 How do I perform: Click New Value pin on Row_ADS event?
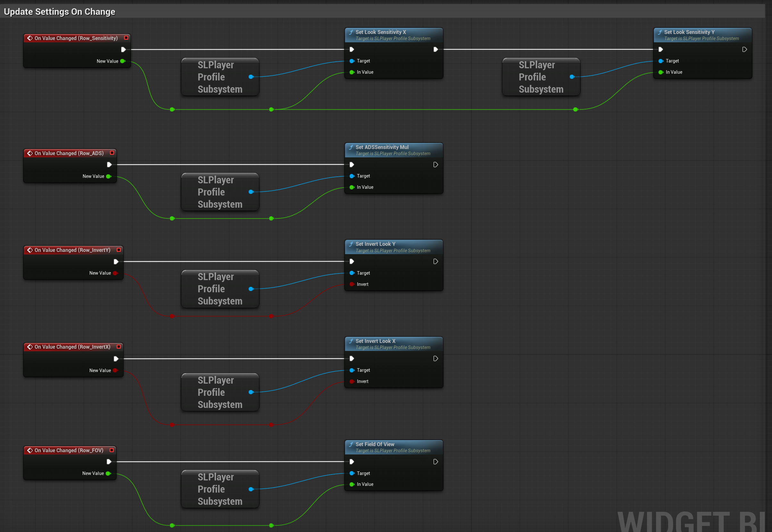pyautogui.click(x=108, y=176)
